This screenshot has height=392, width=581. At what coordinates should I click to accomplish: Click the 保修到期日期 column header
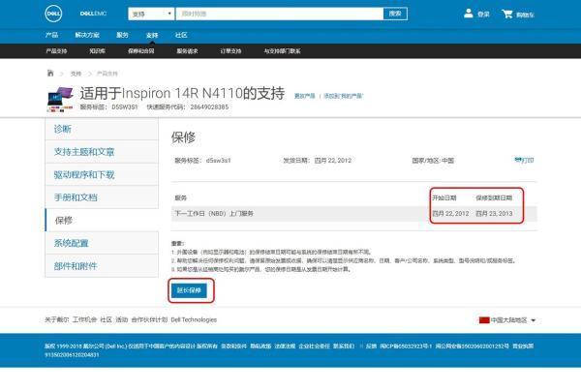494,197
